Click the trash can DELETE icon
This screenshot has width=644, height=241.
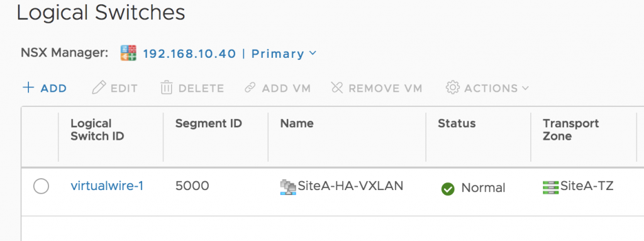[x=166, y=87]
